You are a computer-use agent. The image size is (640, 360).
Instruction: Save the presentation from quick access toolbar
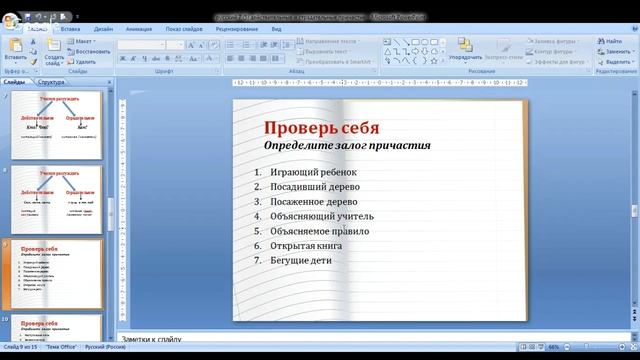tap(28, 17)
